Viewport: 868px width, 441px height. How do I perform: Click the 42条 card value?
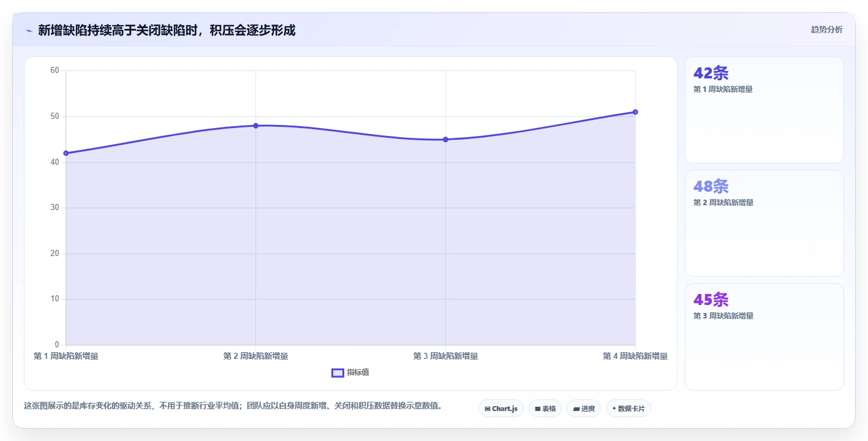tap(711, 73)
